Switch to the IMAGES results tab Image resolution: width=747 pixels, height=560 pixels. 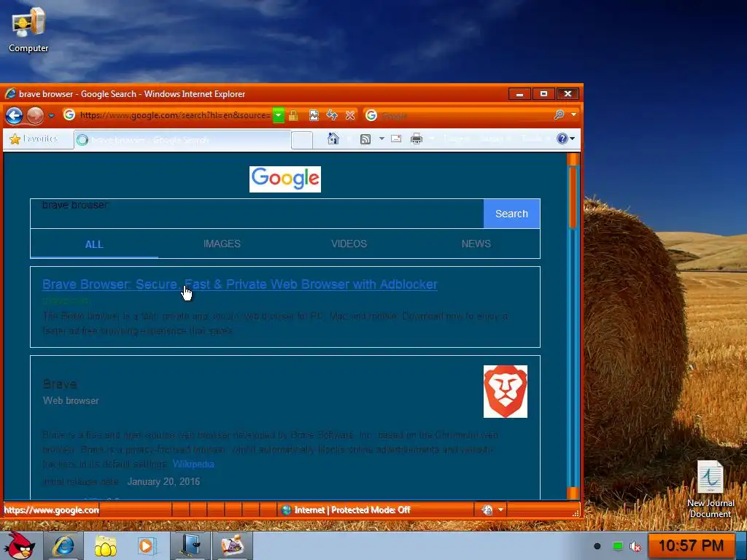tap(222, 244)
